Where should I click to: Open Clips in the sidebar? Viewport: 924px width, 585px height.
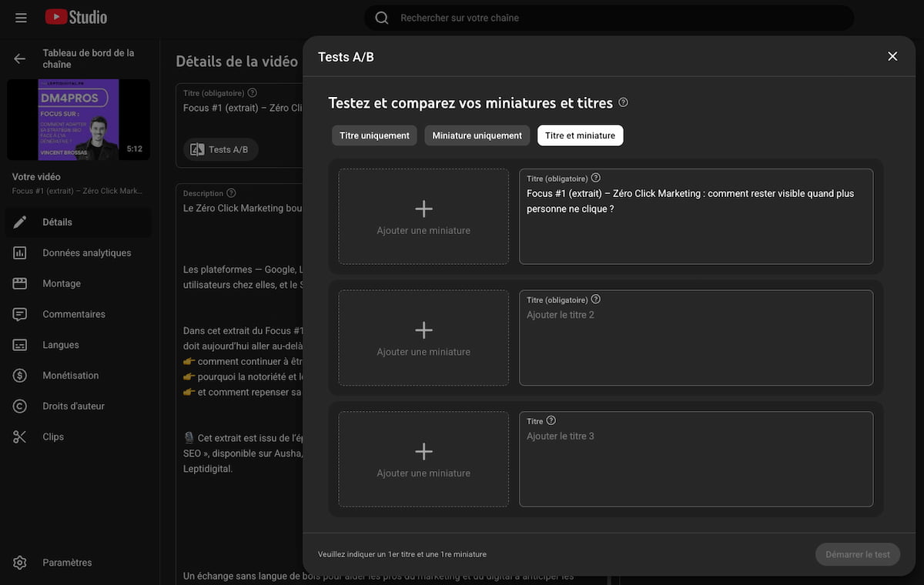coord(79,436)
